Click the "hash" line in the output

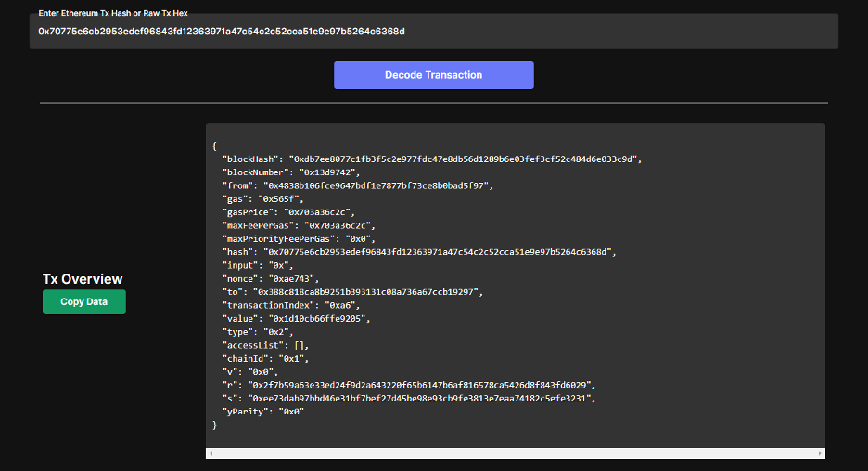pyautogui.click(x=419, y=252)
